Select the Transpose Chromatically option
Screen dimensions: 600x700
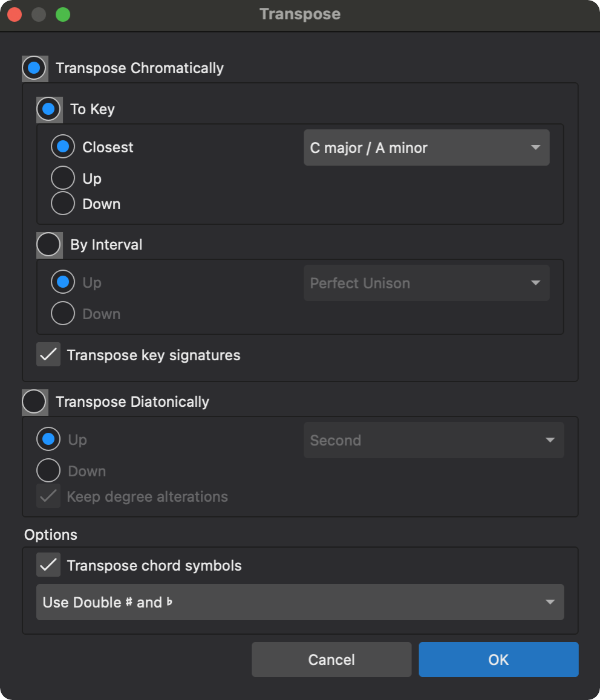(x=34, y=68)
